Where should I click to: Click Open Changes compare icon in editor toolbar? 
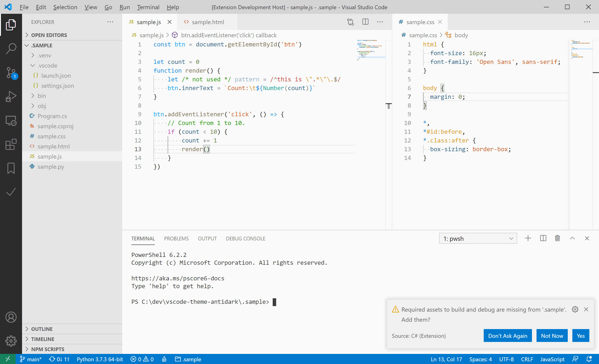click(350, 22)
